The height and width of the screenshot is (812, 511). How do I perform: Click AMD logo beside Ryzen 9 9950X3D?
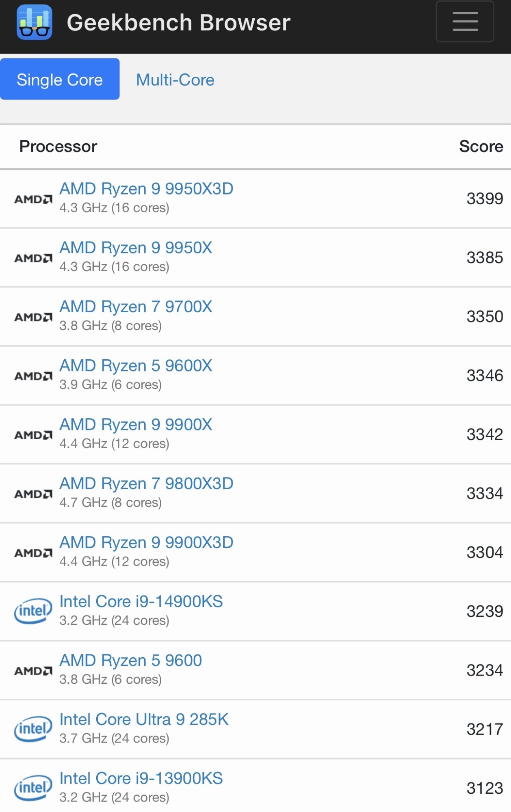tap(33, 199)
